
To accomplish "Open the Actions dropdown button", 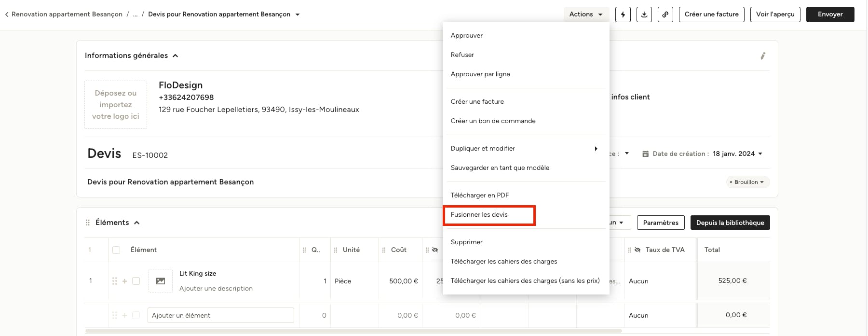I will [x=586, y=14].
